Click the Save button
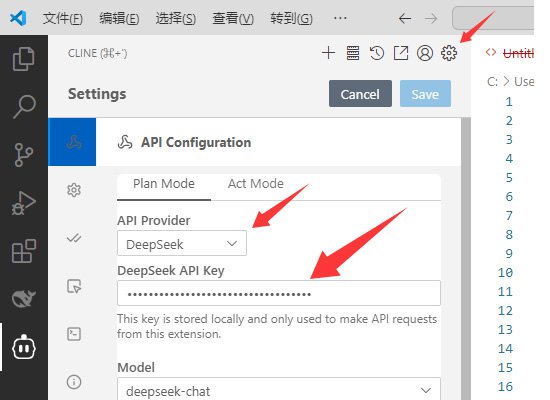The image size is (550, 400). click(x=425, y=94)
